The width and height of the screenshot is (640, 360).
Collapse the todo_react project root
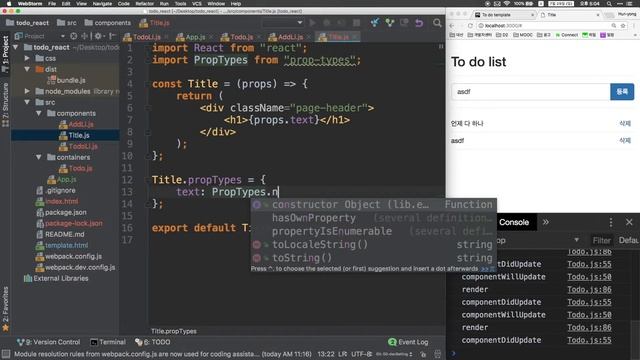coord(16,47)
